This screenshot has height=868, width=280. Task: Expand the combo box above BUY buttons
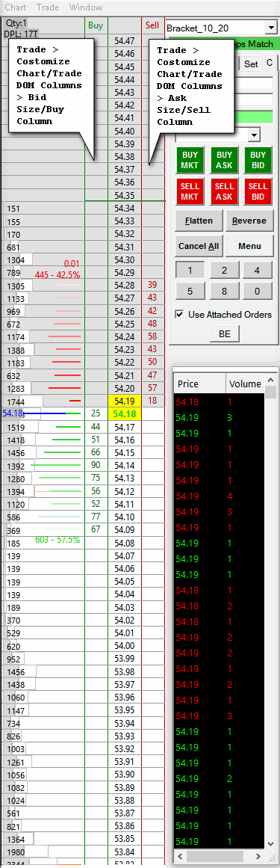(x=255, y=135)
